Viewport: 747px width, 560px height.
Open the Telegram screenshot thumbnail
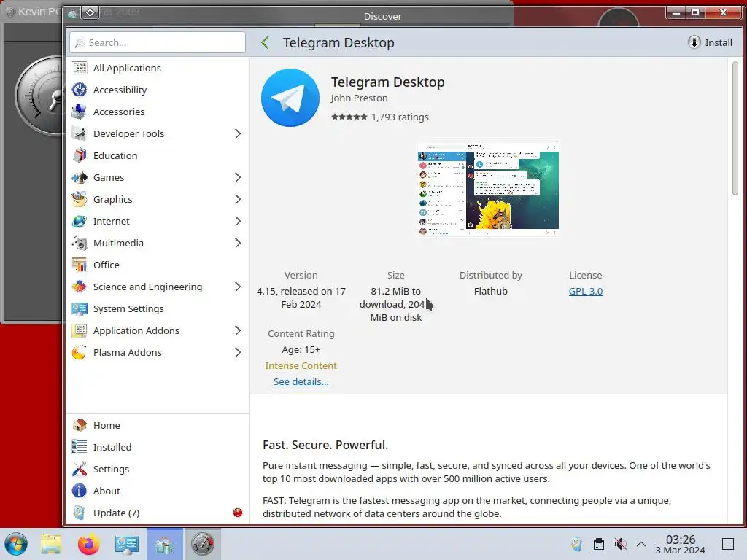(x=488, y=187)
